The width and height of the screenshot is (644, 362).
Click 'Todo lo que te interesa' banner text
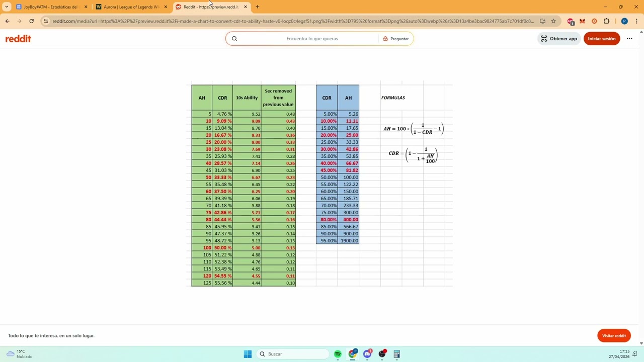click(51, 335)
